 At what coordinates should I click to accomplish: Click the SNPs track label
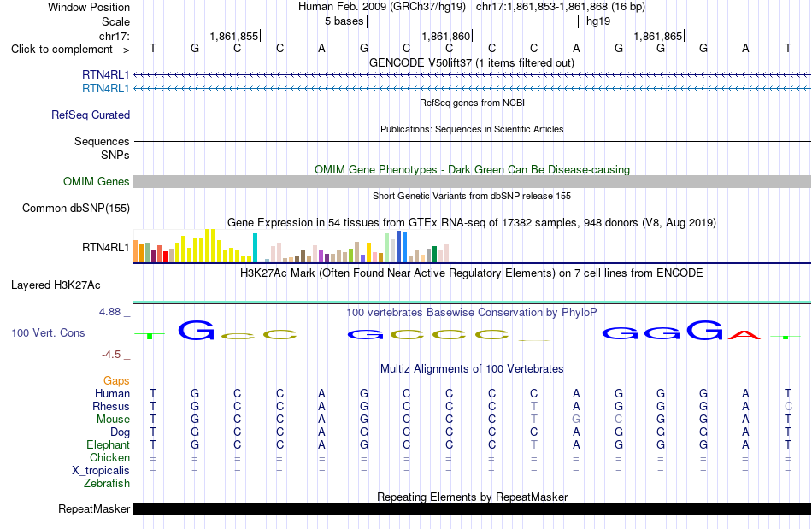(x=115, y=155)
